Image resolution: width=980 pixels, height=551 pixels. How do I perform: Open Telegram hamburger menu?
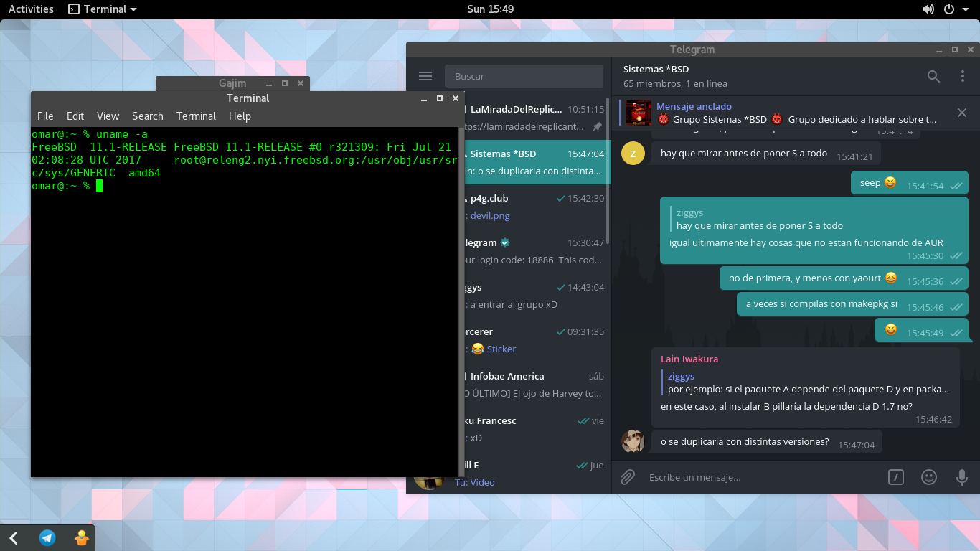coord(425,76)
